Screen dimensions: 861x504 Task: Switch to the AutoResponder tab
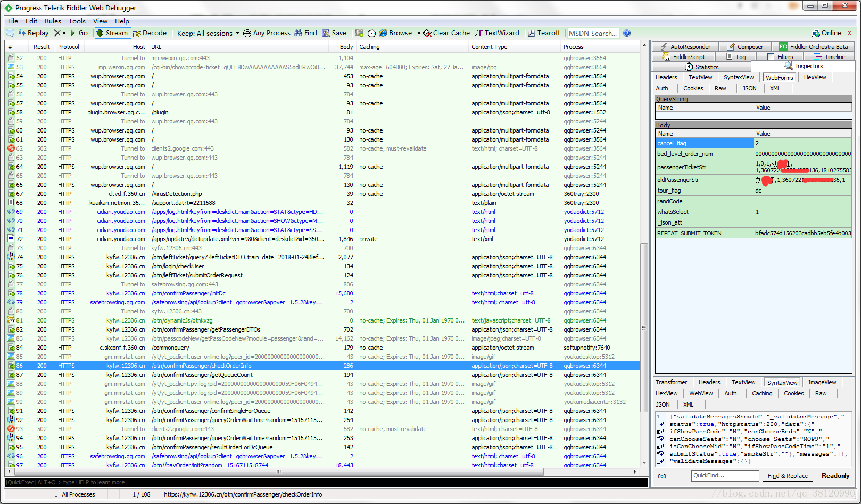[x=685, y=47]
